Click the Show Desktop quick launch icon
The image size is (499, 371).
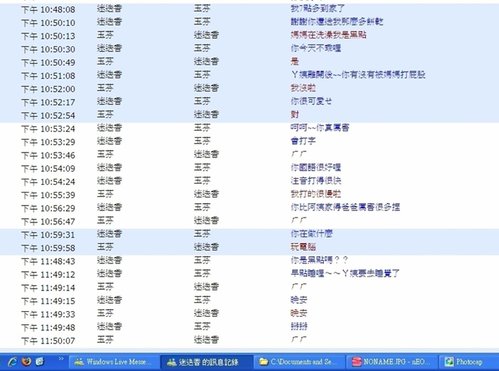(x=40, y=361)
